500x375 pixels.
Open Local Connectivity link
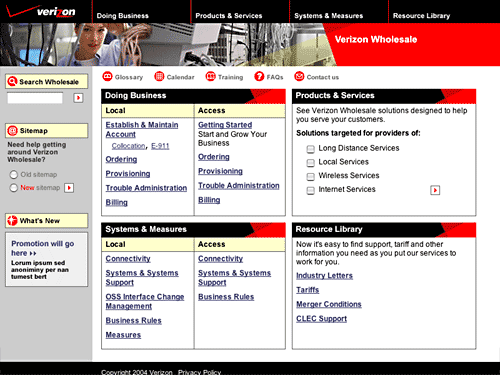pos(128,259)
